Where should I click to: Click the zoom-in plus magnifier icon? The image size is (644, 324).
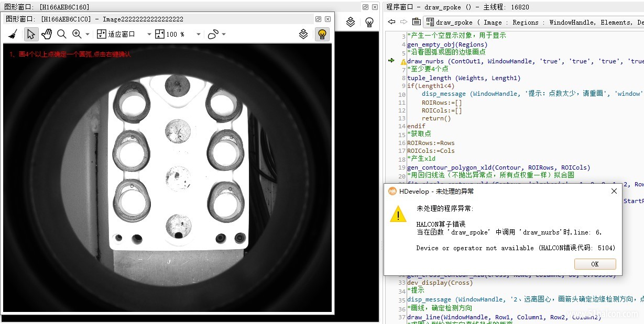tap(77, 34)
